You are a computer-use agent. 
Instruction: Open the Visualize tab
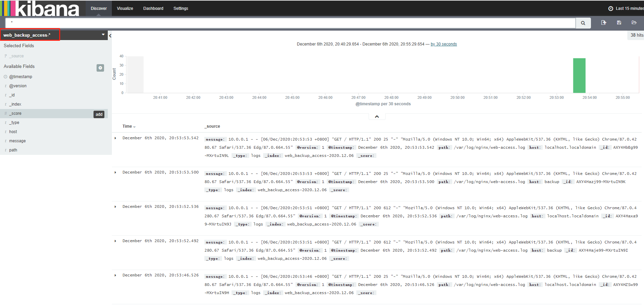coord(125,8)
